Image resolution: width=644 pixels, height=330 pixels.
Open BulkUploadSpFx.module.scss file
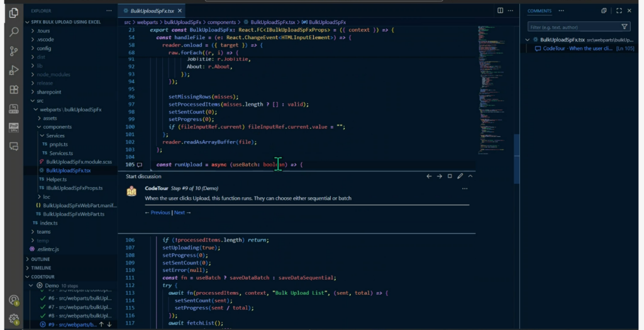(x=79, y=162)
